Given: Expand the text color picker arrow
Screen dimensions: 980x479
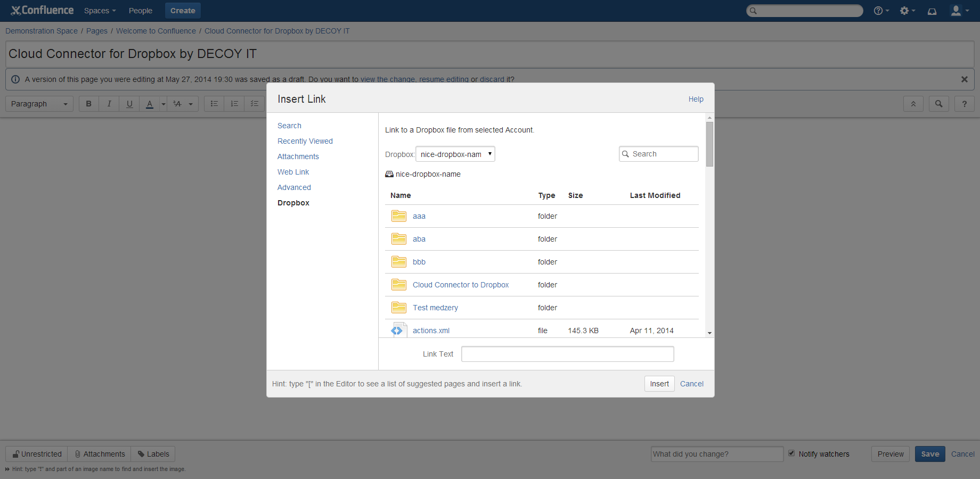Looking at the screenshot, I should 164,104.
